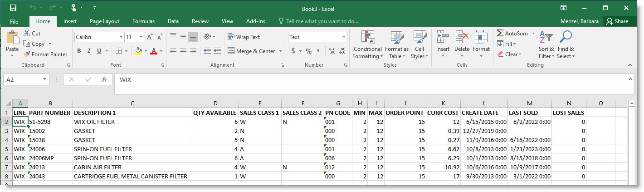Screen dimensions: 644x192
Task: Switch to the Formulas ribbon tab
Action: (x=143, y=21)
